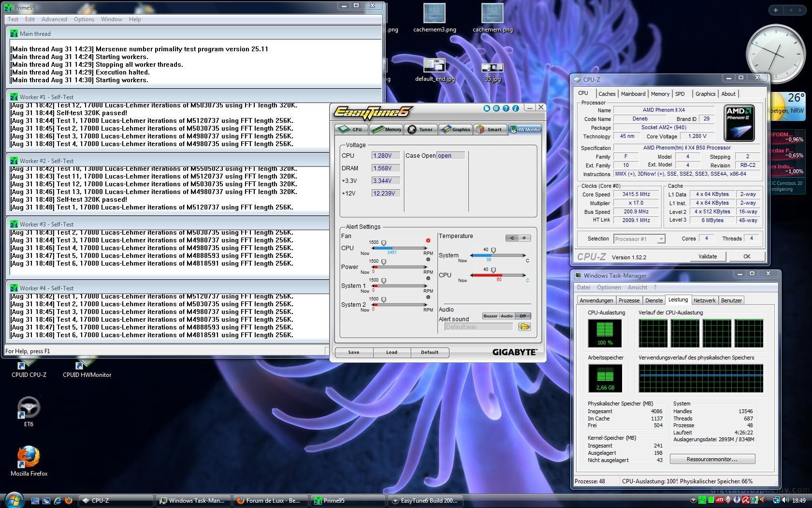The image size is (812, 508).
Task: Click the Default.wav alert sound field
Action: click(x=478, y=327)
